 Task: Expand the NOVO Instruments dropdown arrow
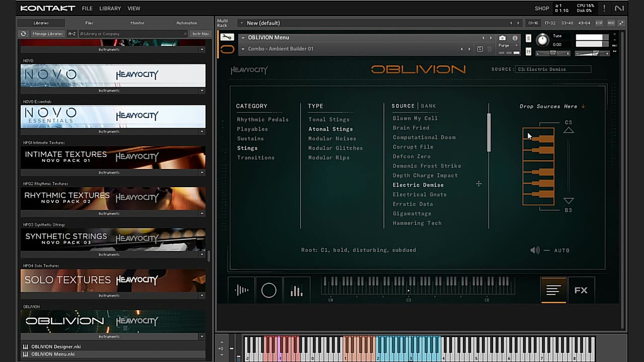click(202, 90)
